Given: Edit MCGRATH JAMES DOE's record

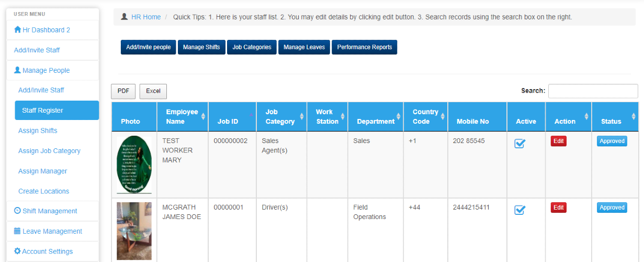Looking at the screenshot, I should pyautogui.click(x=559, y=208).
